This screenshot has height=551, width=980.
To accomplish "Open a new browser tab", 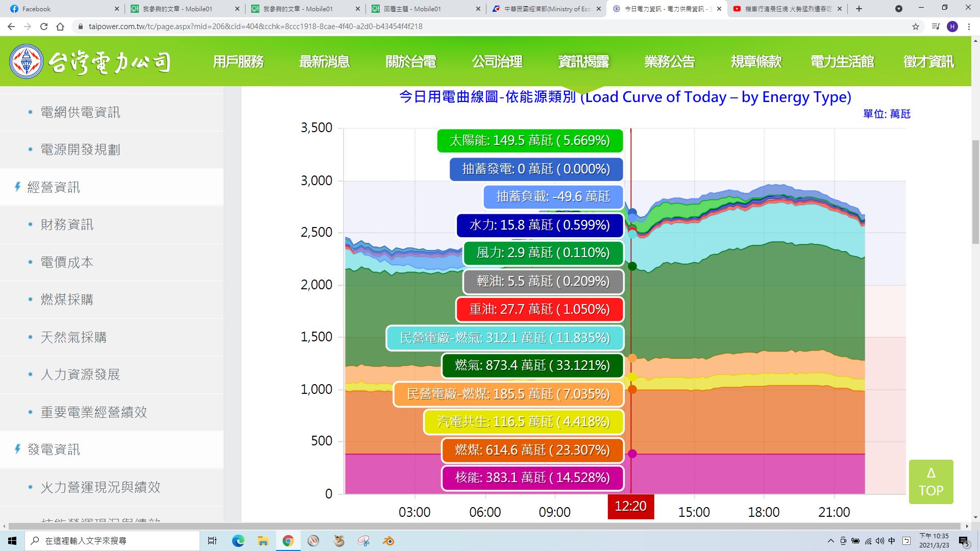I will pos(859,9).
